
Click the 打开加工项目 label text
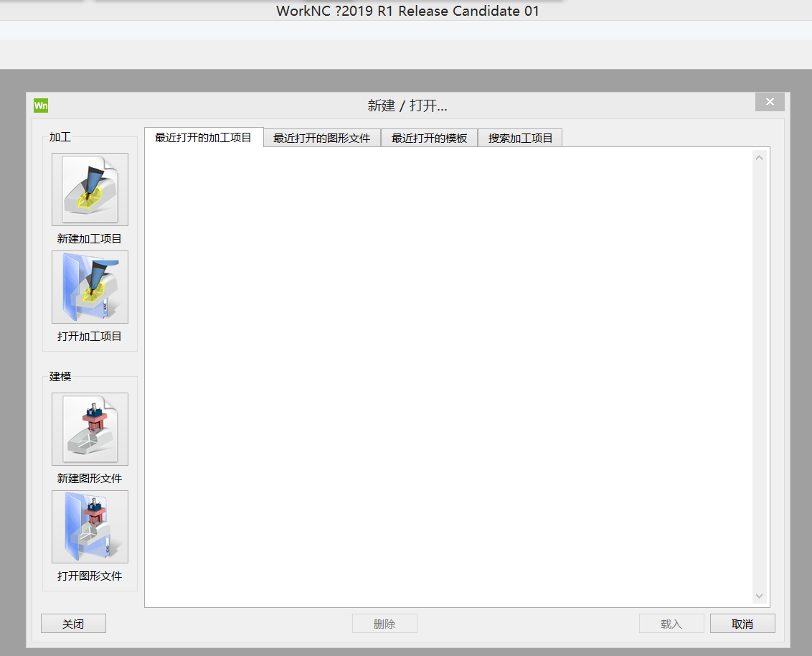[90, 337]
